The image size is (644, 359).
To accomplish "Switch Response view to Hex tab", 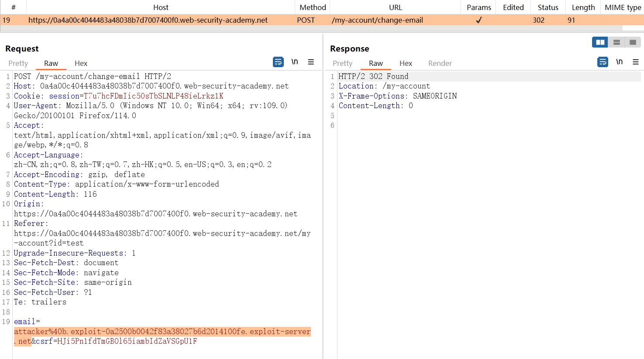I will [406, 63].
